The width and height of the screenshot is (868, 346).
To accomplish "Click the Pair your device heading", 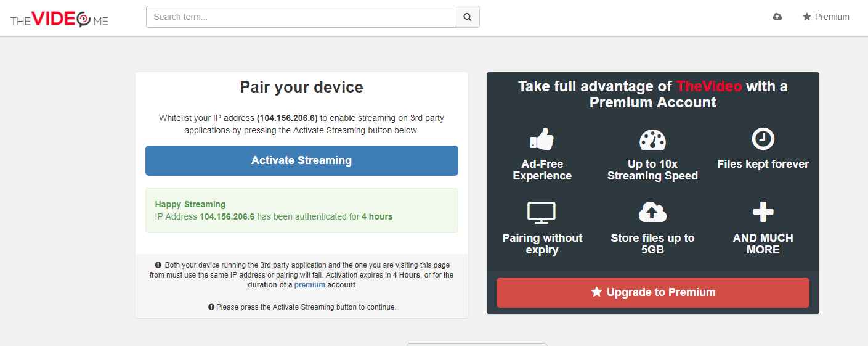I will (x=302, y=87).
